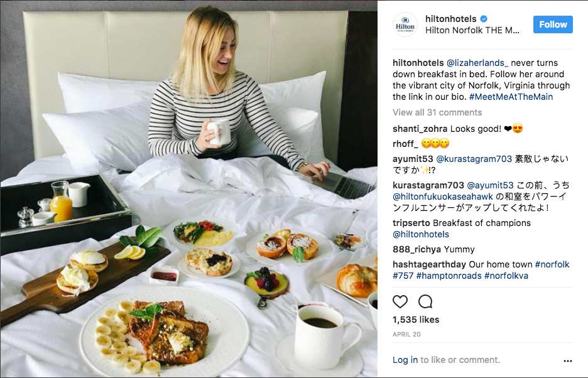Open shanti_zohra commenter profile

(420, 129)
